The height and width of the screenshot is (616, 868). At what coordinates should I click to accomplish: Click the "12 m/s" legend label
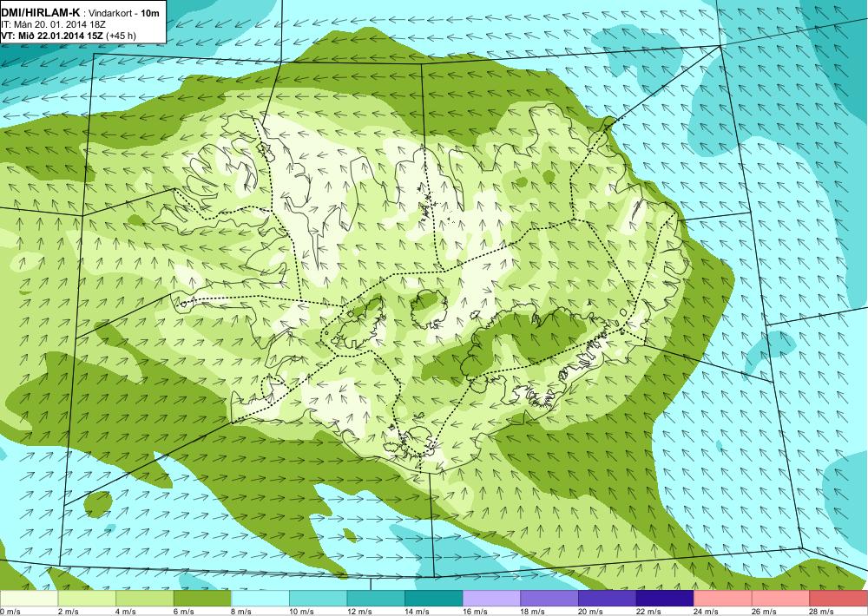(360, 612)
